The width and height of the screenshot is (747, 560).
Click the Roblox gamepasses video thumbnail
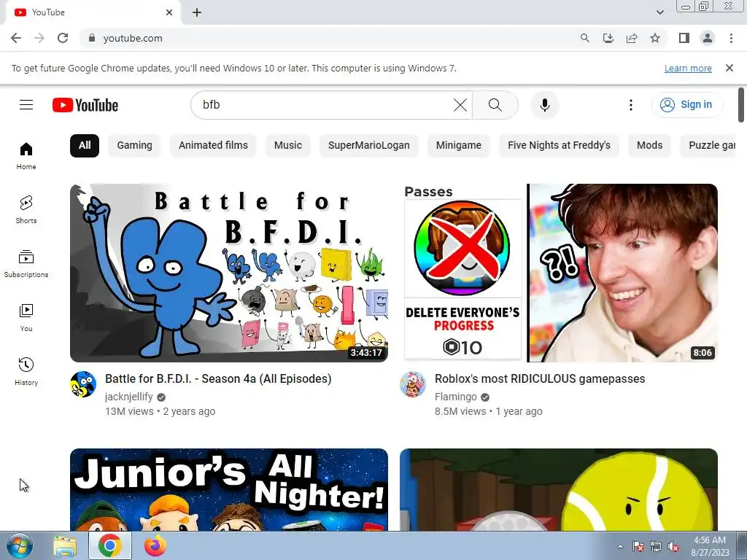point(558,273)
